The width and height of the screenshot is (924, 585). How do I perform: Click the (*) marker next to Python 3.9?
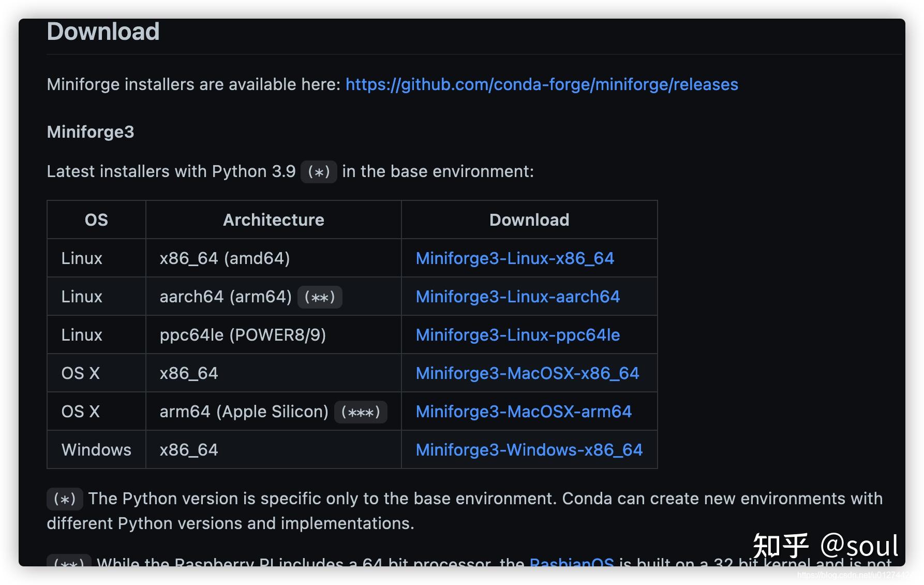319,172
